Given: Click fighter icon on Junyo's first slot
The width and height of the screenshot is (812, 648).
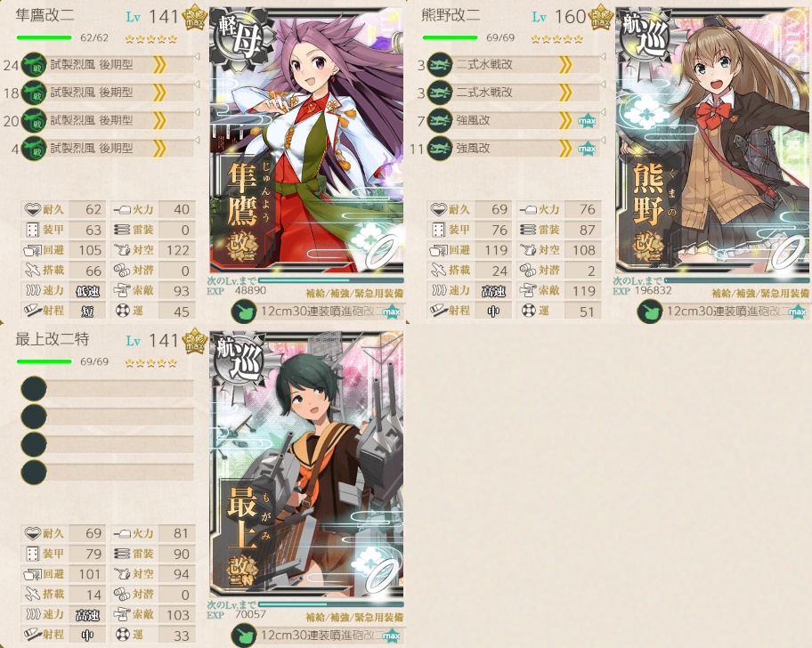Looking at the screenshot, I should tap(34, 65).
